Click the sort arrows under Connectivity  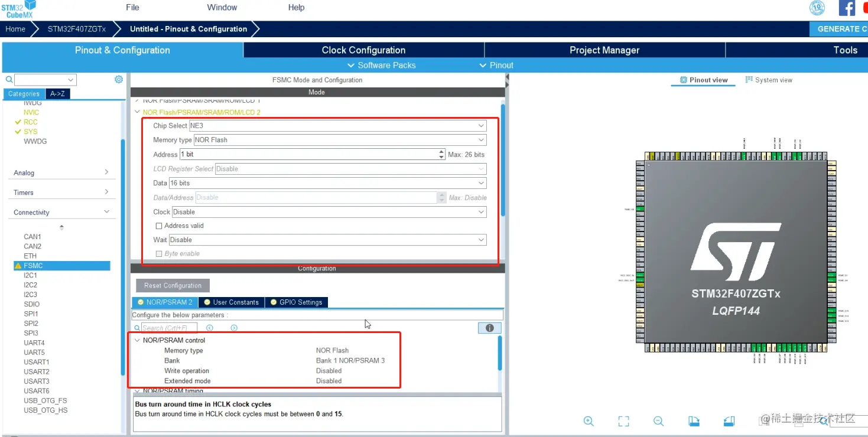[x=61, y=227]
